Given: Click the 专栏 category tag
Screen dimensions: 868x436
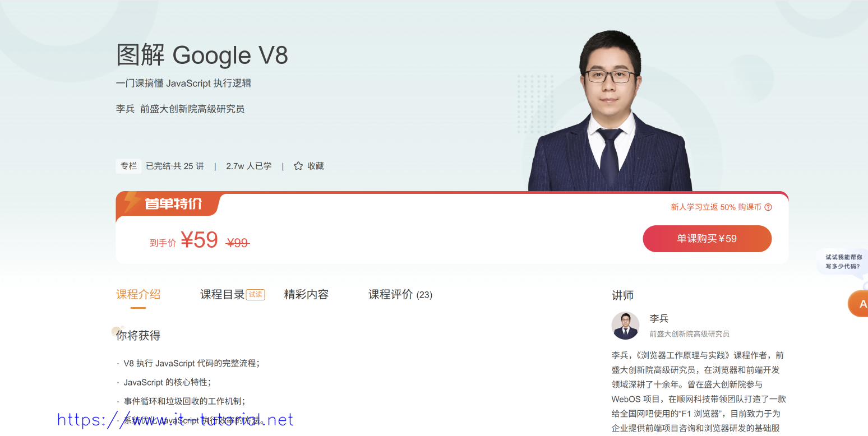Looking at the screenshot, I should coord(128,166).
